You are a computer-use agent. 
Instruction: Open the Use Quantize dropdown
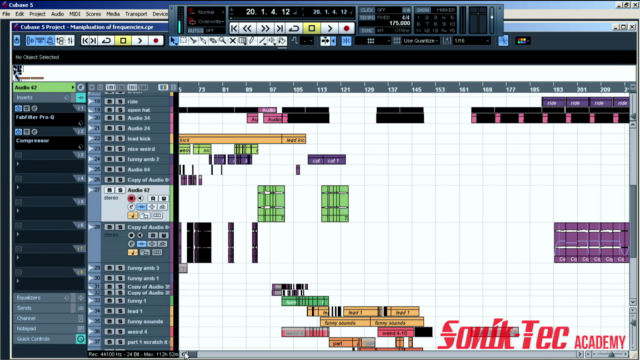(x=421, y=41)
